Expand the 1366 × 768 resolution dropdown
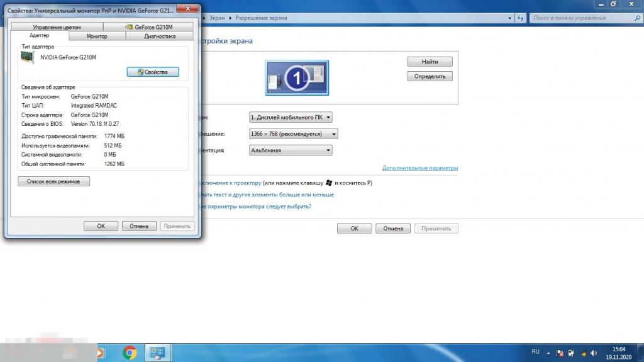This screenshot has width=644, height=362. (293, 133)
